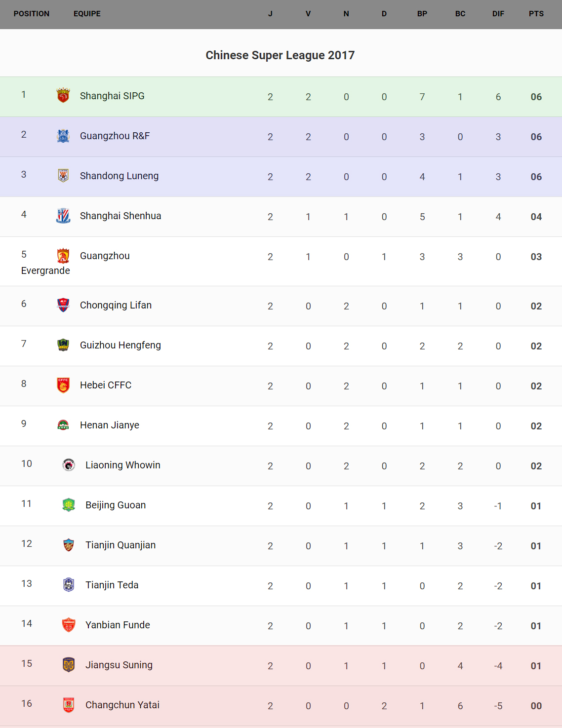Click the Guangzhou R&F team logo
The width and height of the screenshot is (562, 728).
63,136
